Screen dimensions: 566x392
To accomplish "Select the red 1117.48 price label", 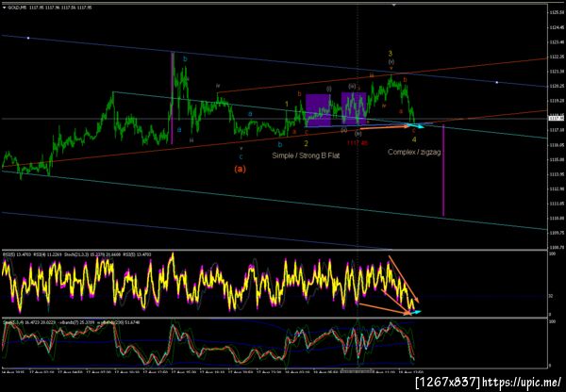I will [x=358, y=143].
